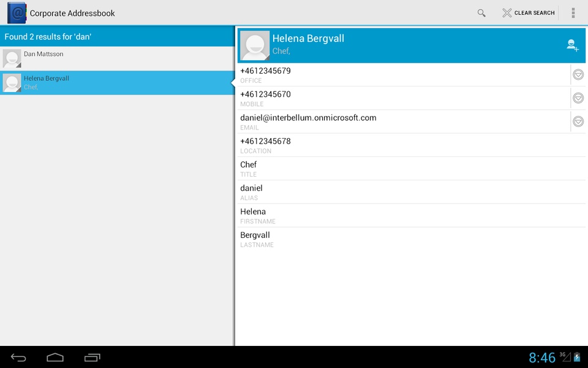Tap the search magnifier icon
Image resolution: width=588 pixels, height=368 pixels.
(x=481, y=13)
